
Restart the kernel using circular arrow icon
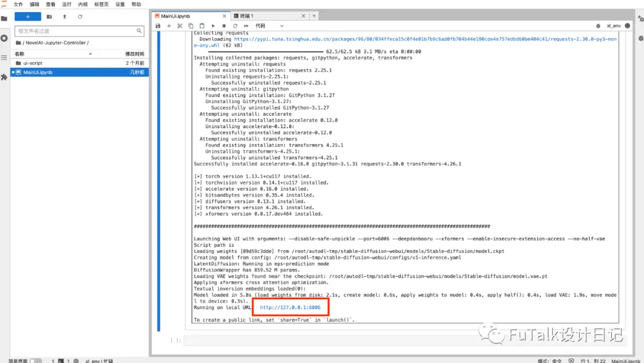click(235, 26)
